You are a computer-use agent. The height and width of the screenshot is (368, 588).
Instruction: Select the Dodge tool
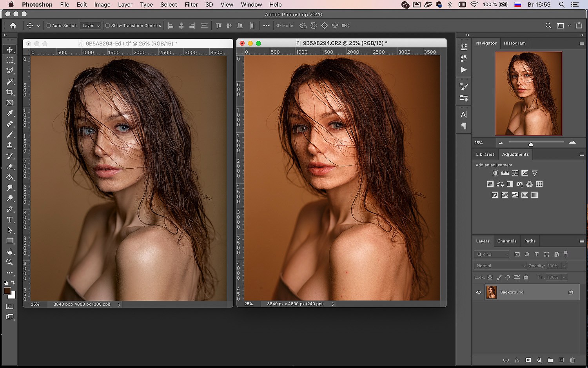[10, 198]
